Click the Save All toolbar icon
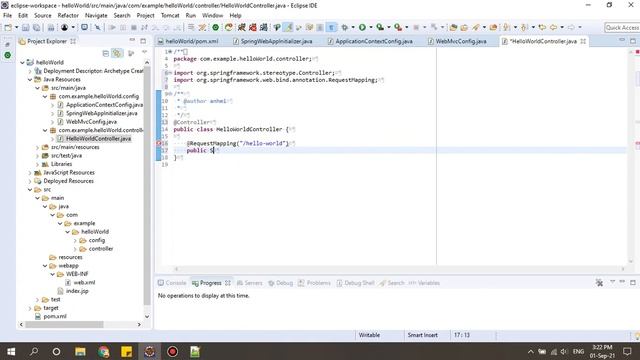The image size is (640, 360). 36,27
